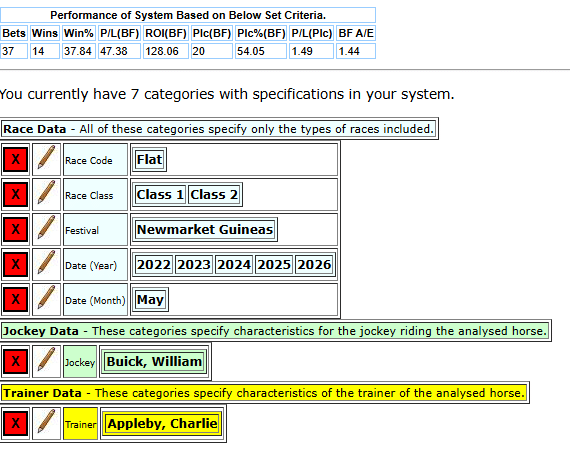The height and width of the screenshot is (460, 570).
Task: Click the Win% value 37.84
Action: (79, 51)
